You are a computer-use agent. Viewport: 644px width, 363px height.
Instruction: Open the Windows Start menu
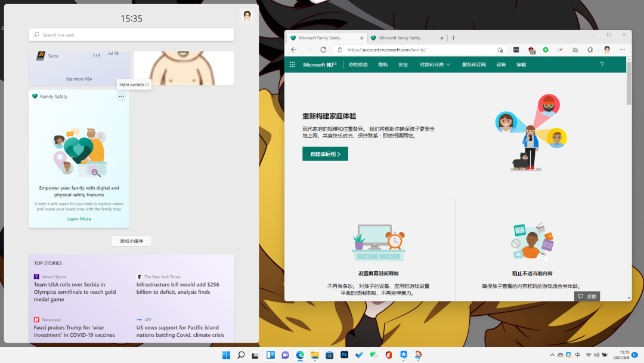tap(227, 355)
